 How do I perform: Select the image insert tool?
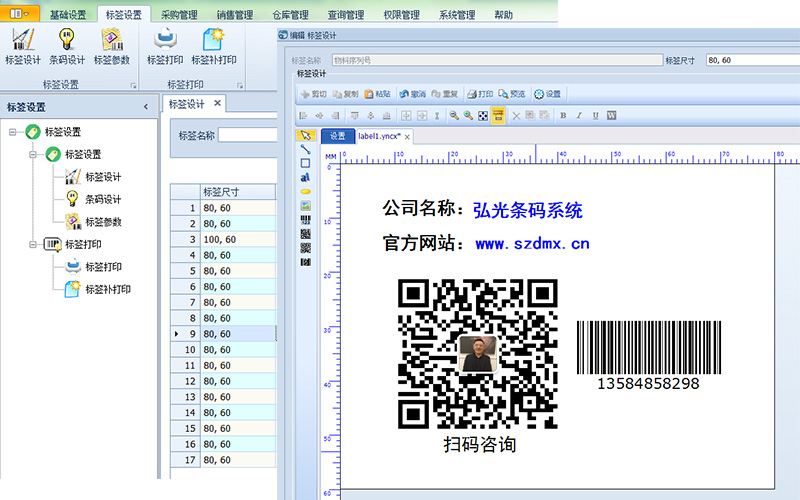[306, 206]
